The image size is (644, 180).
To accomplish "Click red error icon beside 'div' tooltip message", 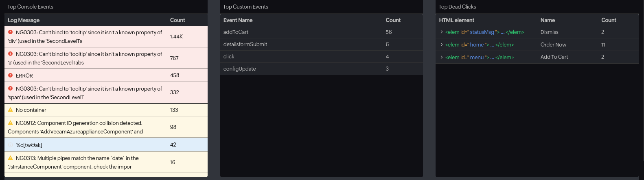I will pyautogui.click(x=11, y=32).
